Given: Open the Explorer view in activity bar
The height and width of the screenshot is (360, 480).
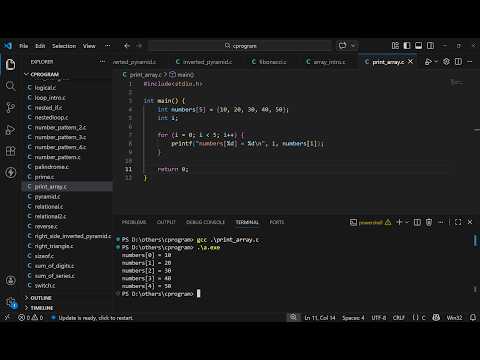Looking at the screenshot, I should pos(10,64).
